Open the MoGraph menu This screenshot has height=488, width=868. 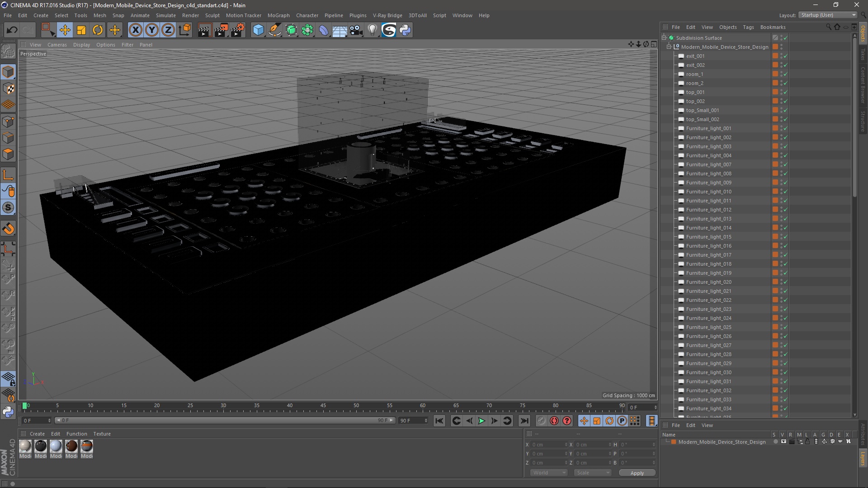tap(278, 15)
